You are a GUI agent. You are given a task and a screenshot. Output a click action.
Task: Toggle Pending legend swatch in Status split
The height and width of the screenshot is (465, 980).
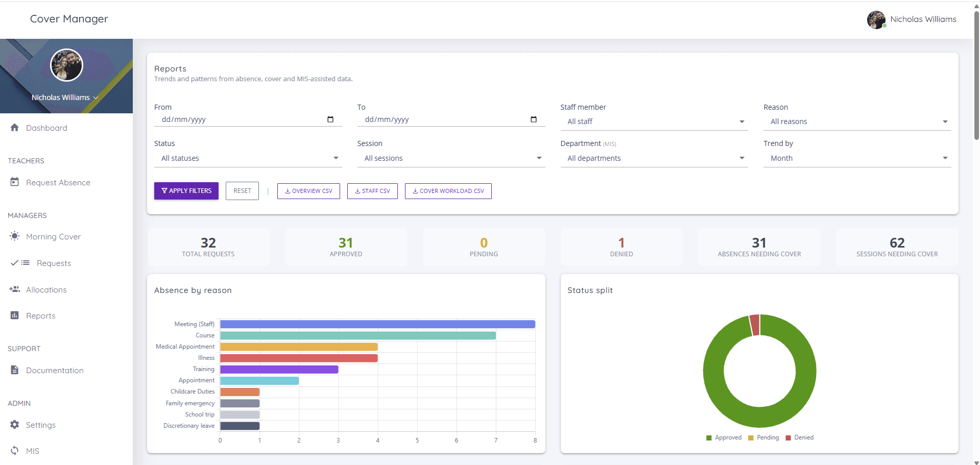coord(751,438)
